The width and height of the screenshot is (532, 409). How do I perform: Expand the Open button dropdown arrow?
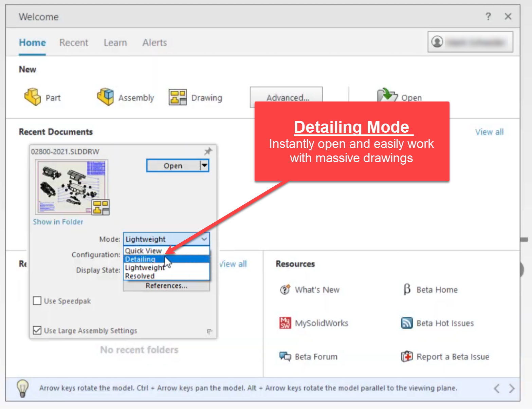click(x=204, y=166)
